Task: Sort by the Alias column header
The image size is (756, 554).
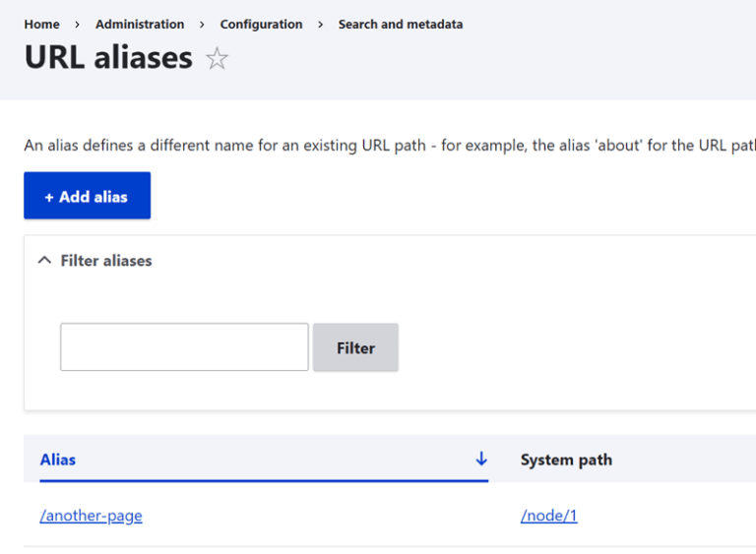Action: click(x=58, y=460)
